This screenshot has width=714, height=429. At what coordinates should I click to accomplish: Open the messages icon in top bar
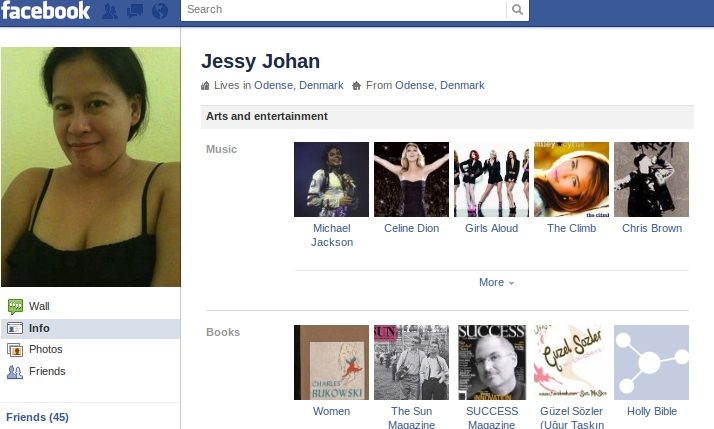[x=135, y=11]
